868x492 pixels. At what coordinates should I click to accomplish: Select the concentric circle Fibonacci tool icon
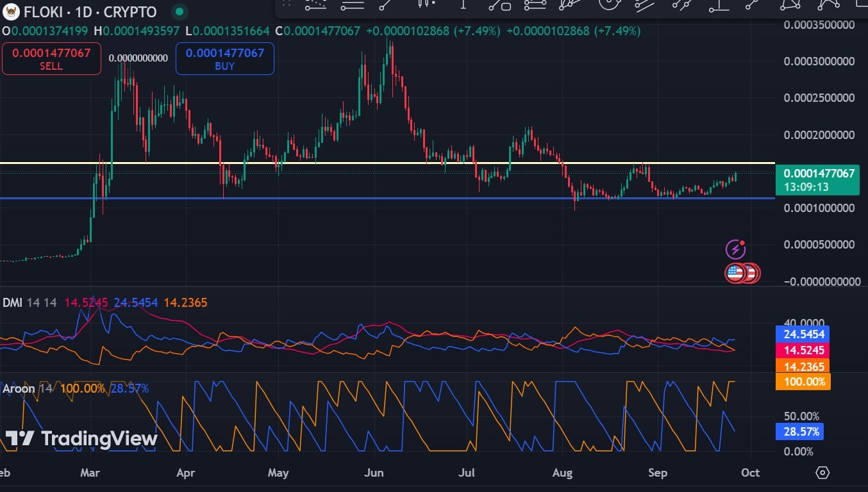[608, 4]
